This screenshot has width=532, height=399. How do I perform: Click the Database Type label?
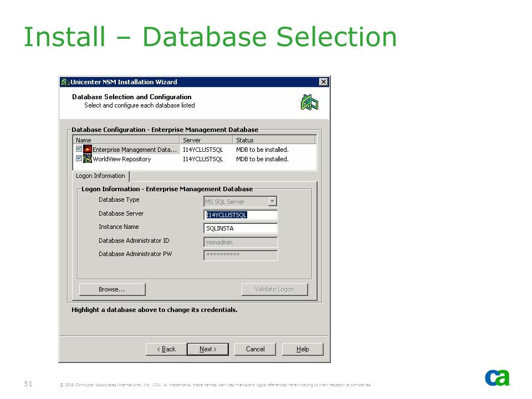[119, 200]
